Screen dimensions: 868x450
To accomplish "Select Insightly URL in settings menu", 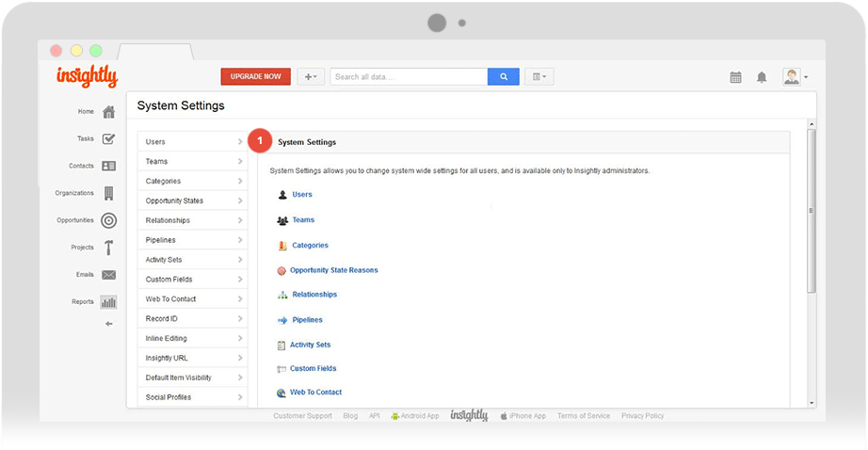I will point(192,358).
